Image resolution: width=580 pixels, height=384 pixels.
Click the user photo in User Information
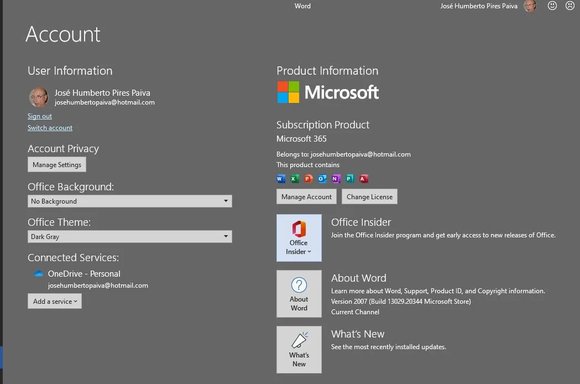pyautogui.click(x=38, y=97)
